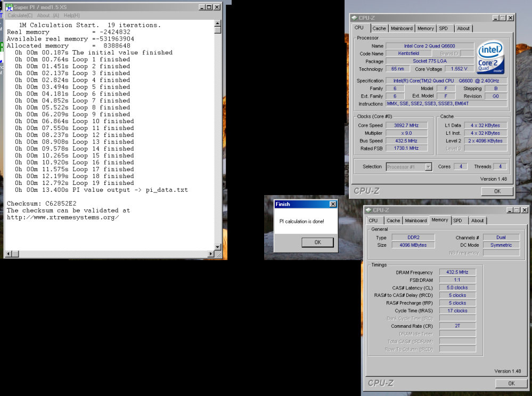
Task: Click the Intel Core 2 Quad Q6600 name field
Action: (430, 46)
